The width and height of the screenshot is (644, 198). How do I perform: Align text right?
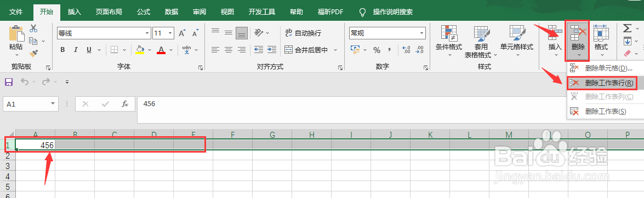point(242,50)
